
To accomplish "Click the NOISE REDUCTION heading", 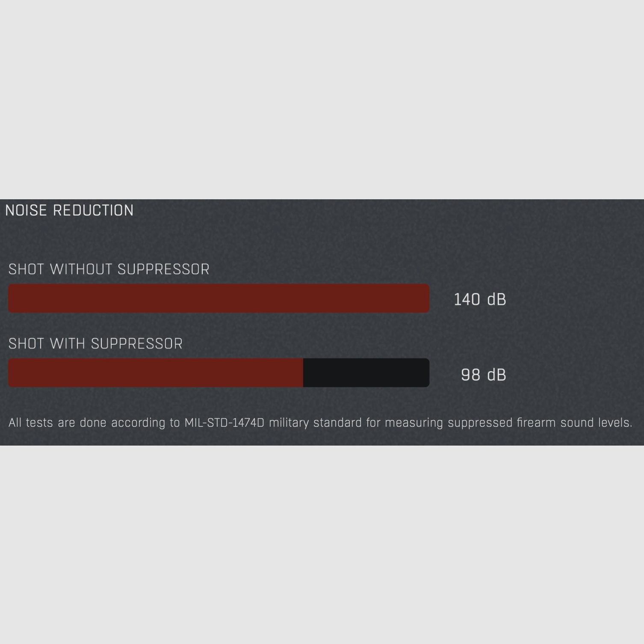I will tap(69, 210).
